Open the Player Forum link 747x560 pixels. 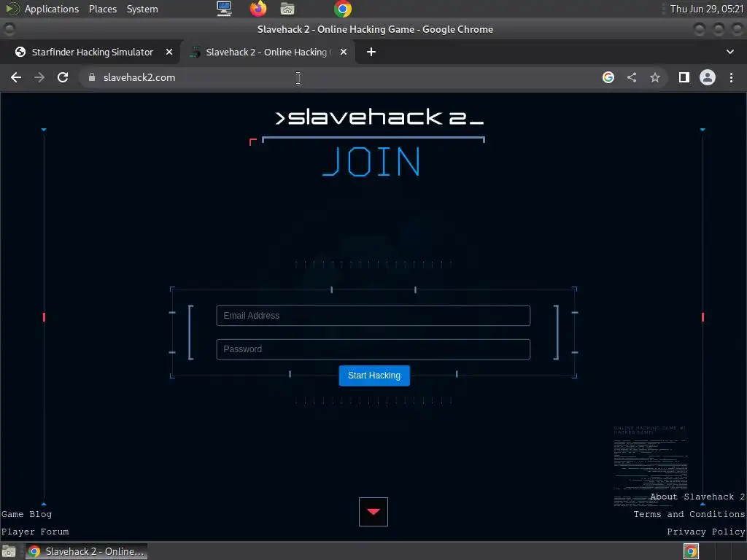pos(35,532)
